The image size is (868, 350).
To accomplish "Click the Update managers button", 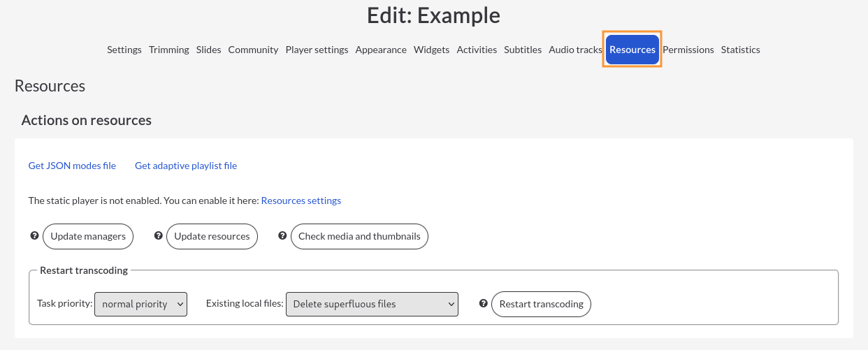I will tap(88, 236).
